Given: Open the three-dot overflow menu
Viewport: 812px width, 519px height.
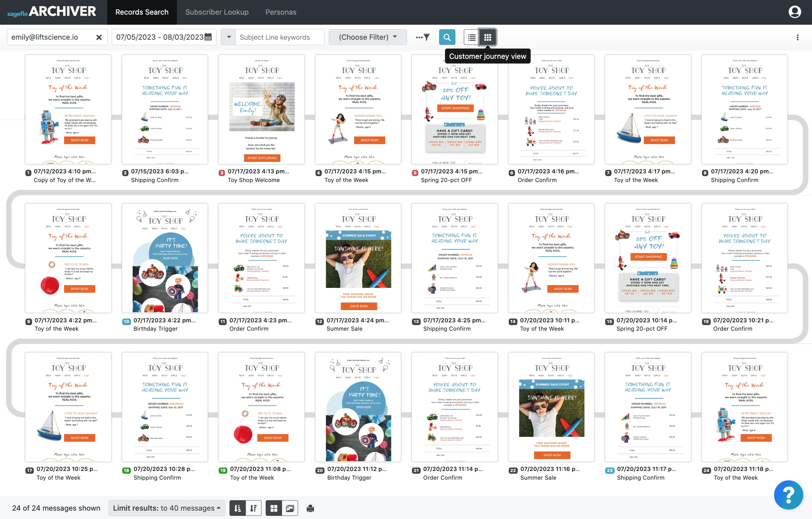Looking at the screenshot, I should click(797, 37).
